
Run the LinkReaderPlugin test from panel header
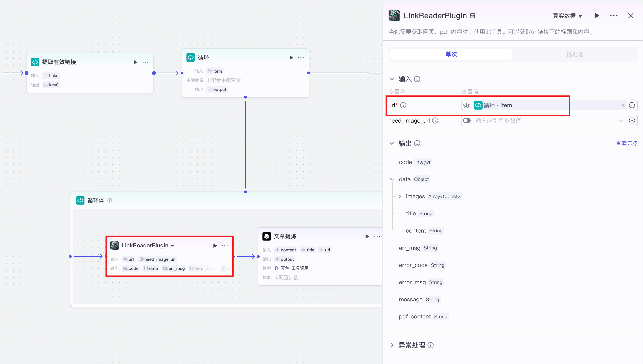coord(597,16)
